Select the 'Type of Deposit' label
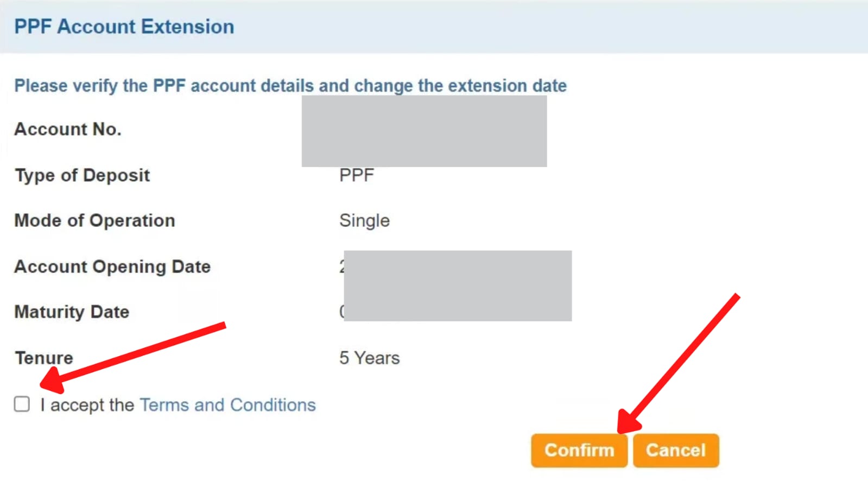 point(82,175)
